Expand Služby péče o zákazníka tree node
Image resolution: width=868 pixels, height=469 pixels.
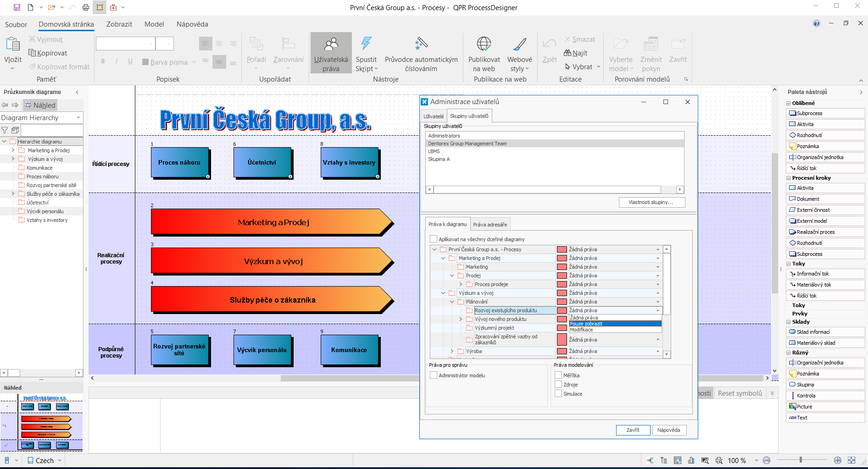(x=13, y=194)
